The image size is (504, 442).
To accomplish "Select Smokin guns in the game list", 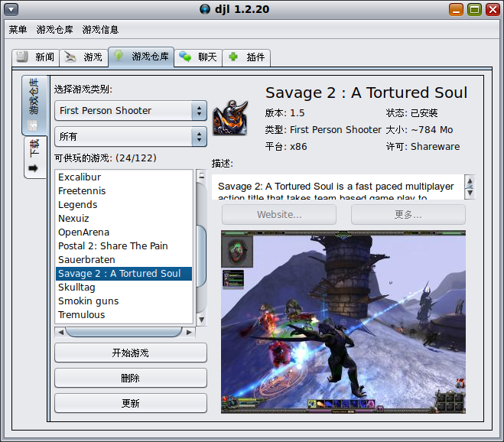I will [x=124, y=301].
